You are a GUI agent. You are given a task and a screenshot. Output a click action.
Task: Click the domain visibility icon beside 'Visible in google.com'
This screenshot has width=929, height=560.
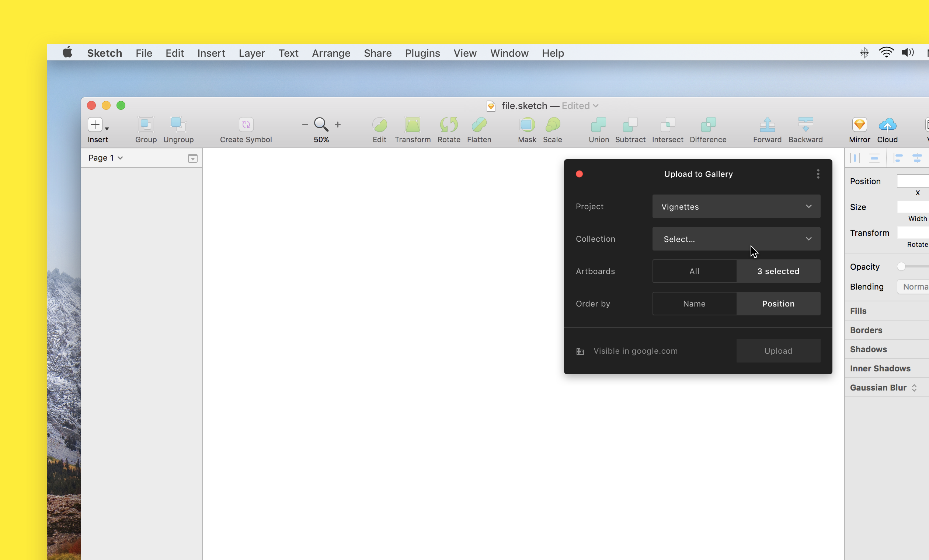580,351
